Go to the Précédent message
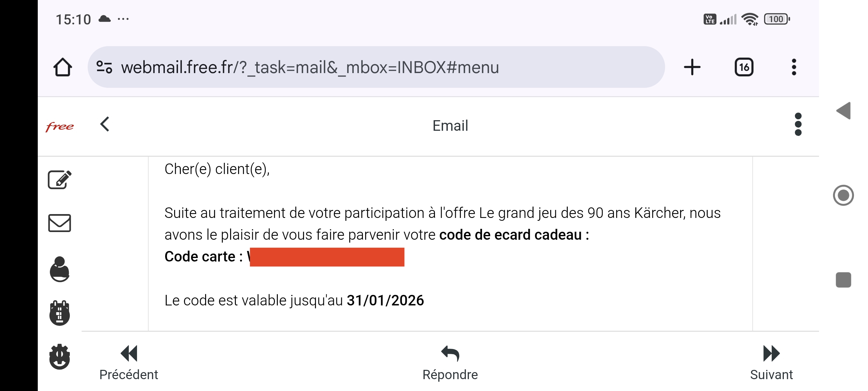The height and width of the screenshot is (391, 868). [129, 363]
